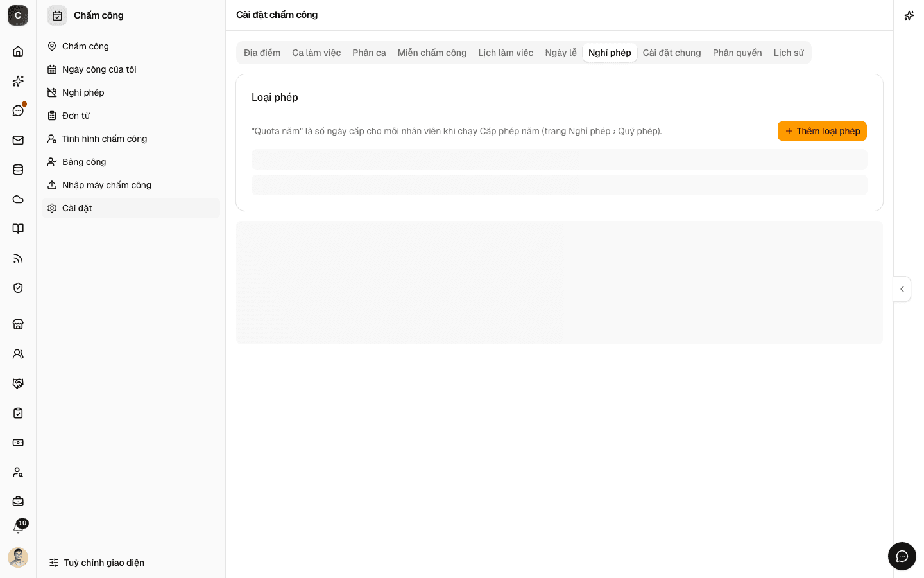Viewport: 924px width, 578px height.
Task: Switch to the Miễn chấm công tab
Action: click(x=432, y=53)
